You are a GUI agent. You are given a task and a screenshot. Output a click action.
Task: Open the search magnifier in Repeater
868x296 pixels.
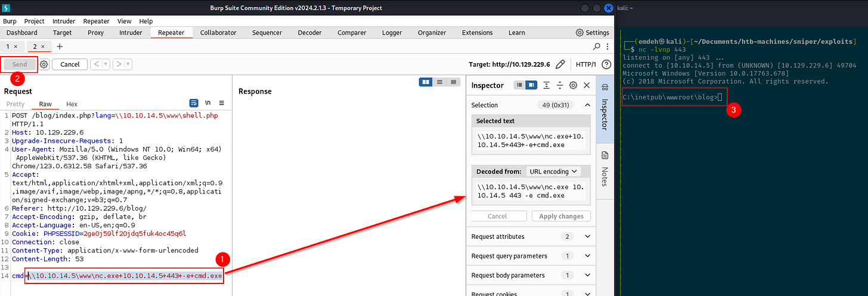tap(597, 46)
